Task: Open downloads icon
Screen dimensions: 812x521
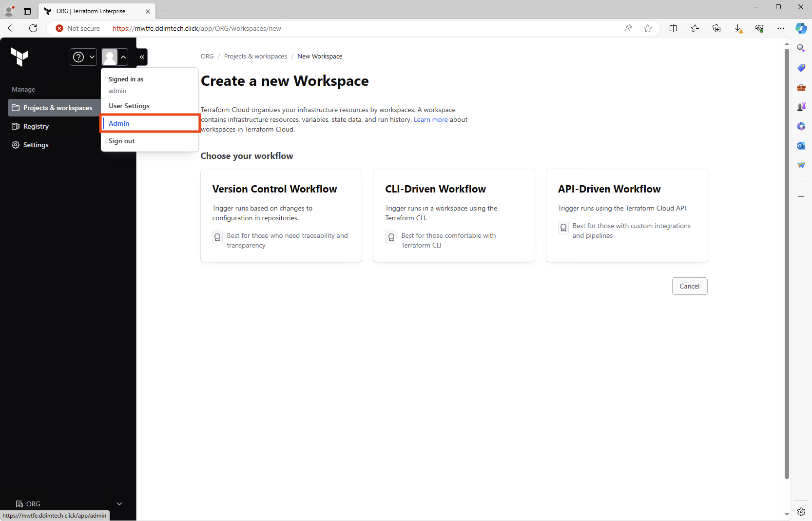Action: pyautogui.click(x=738, y=28)
